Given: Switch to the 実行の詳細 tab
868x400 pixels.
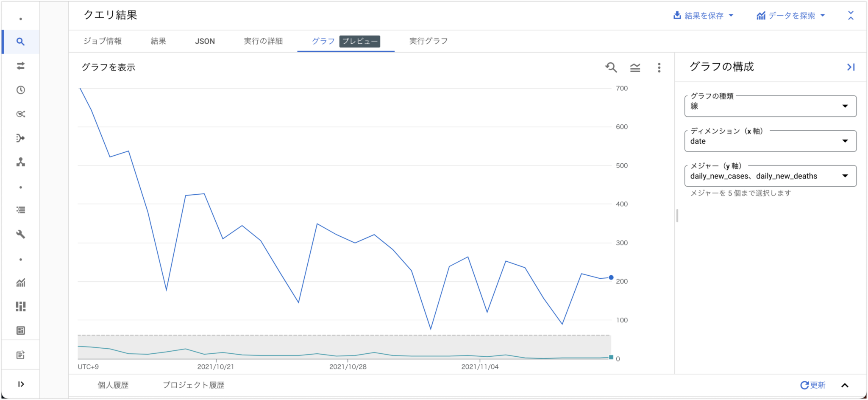Looking at the screenshot, I should 263,41.
